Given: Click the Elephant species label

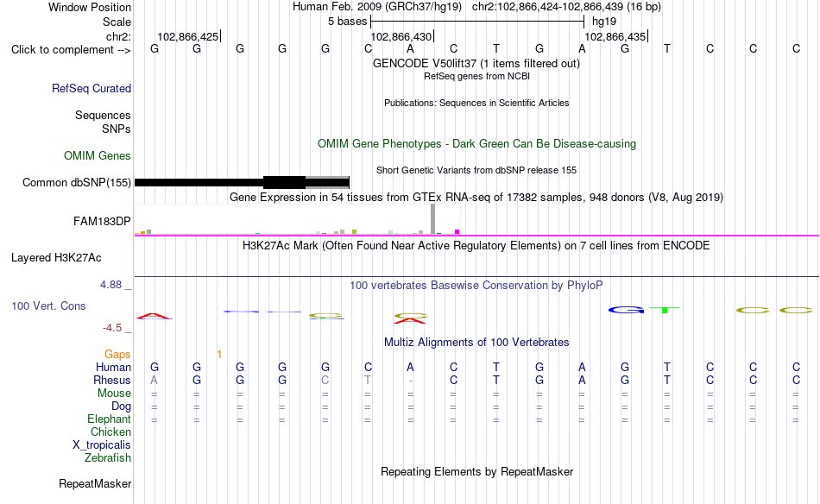Looking at the screenshot, I should pos(109,419).
